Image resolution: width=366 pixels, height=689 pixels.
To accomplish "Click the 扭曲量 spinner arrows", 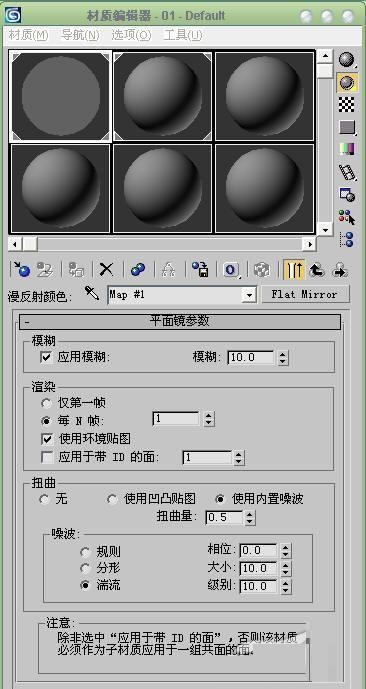I will [250, 517].
